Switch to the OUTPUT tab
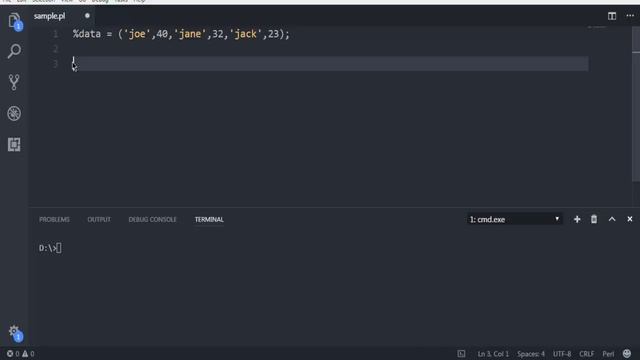640x360 pixels. [x=99, y=219]
